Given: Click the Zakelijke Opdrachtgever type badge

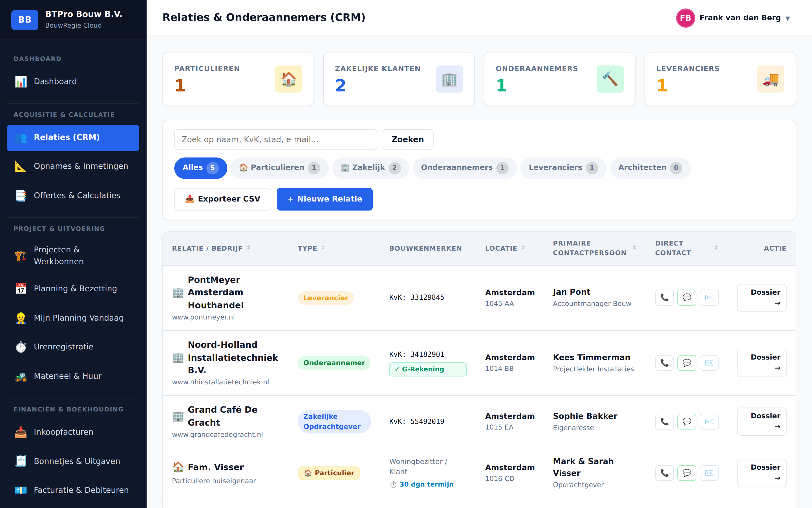Looking at the screenshot, I should 334,422.
